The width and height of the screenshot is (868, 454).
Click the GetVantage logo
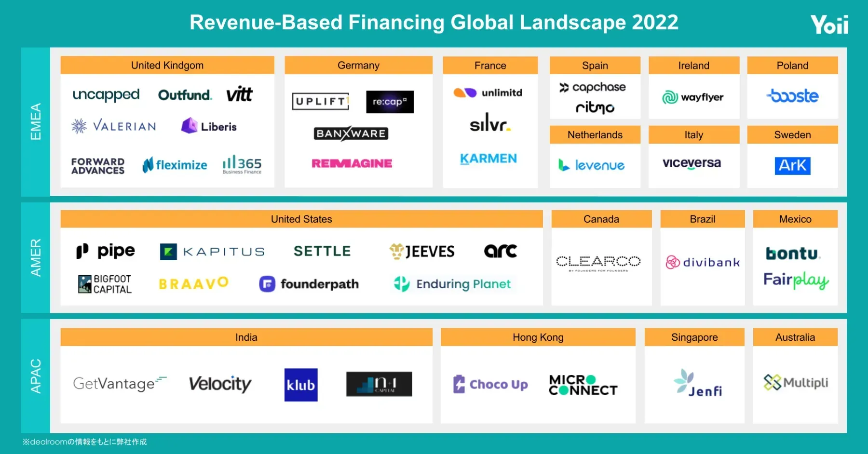pos(120,384)
